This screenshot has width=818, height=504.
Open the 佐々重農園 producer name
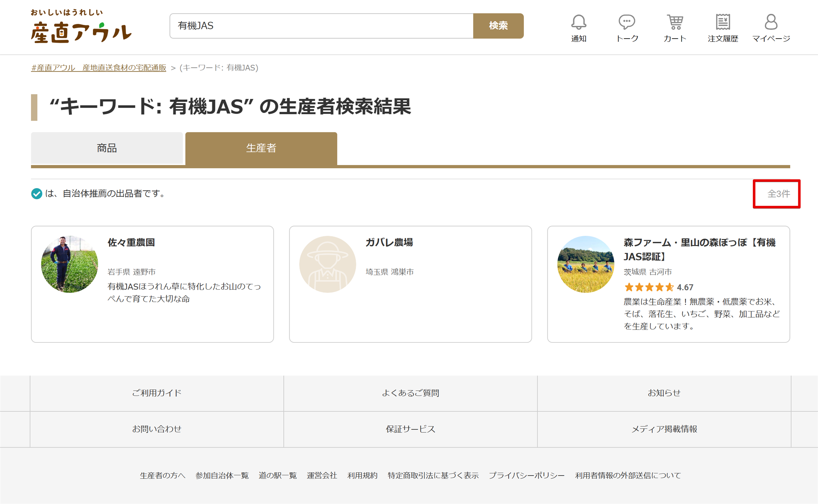[x=131, y=243]
